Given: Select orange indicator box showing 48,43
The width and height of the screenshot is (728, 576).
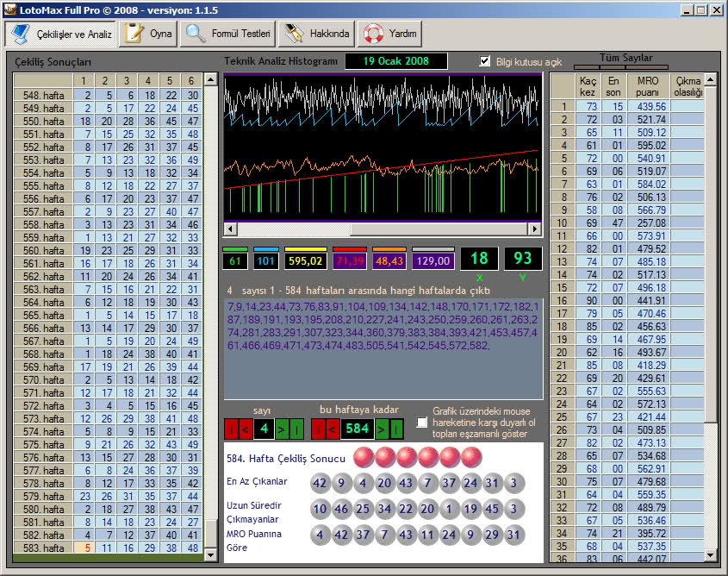Looking at the screenshot, I should [x=389, y=260].
